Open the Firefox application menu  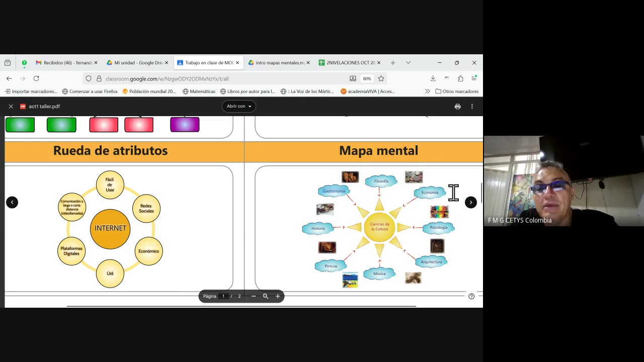474,78
